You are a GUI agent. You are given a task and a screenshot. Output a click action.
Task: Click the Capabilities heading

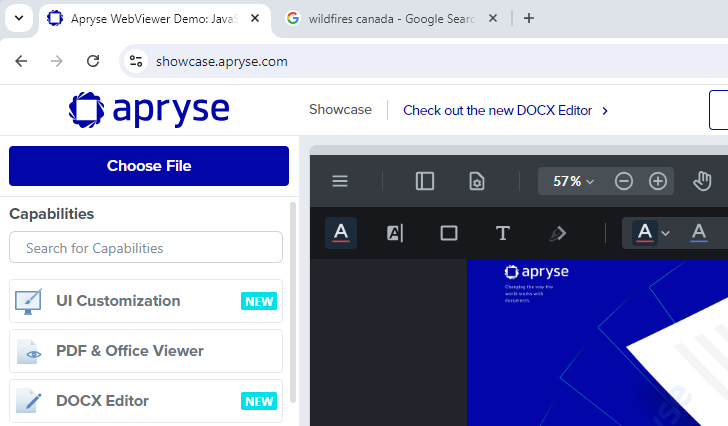click(x=52, y=213)
